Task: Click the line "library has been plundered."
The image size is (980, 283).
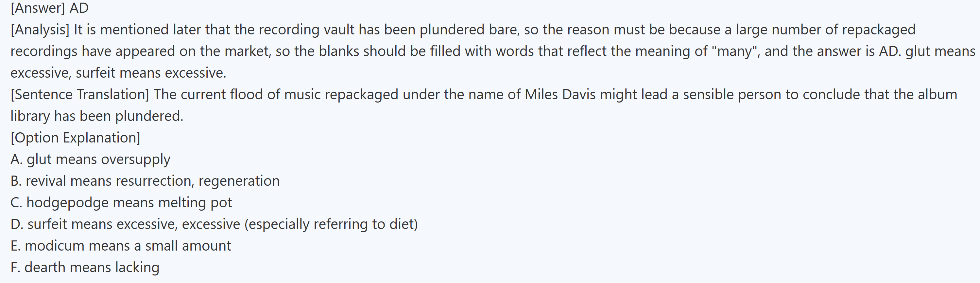Action: pyautogui.click(x=97, y=116)
